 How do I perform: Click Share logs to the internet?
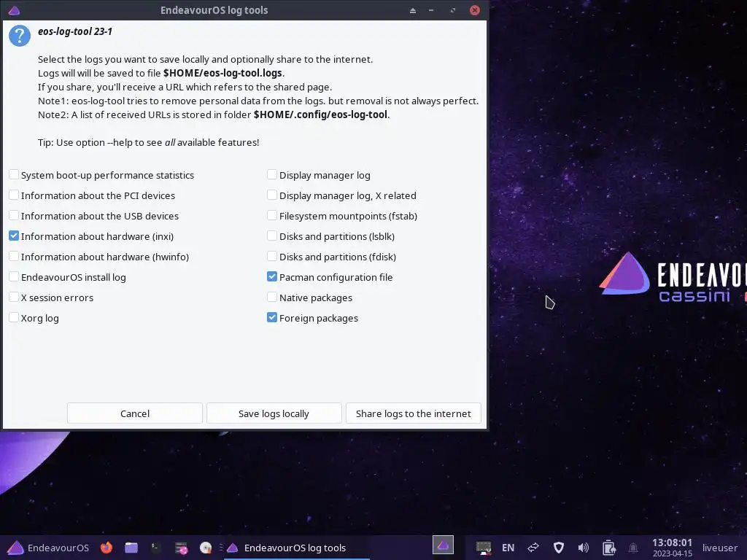[x=414, y=413]
